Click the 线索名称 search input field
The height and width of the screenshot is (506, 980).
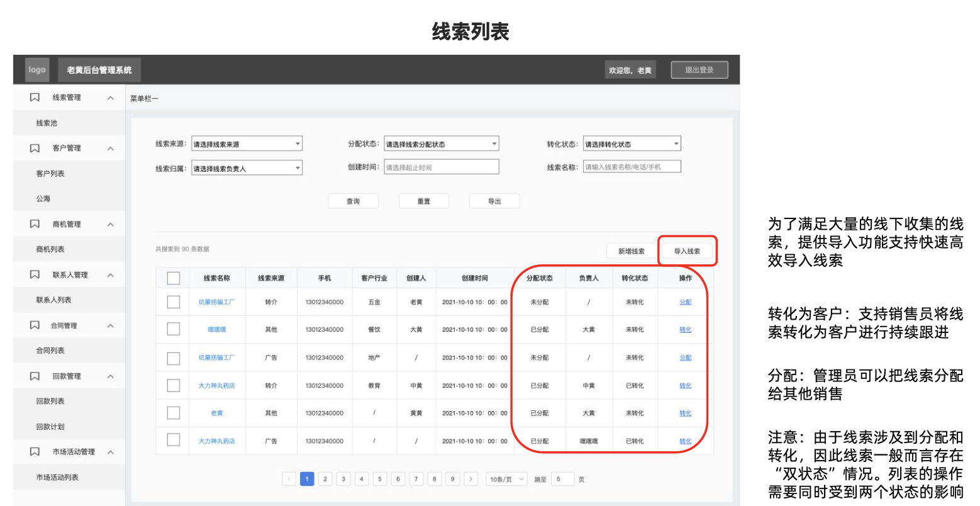pyautogui.click(x=632, y=167)
